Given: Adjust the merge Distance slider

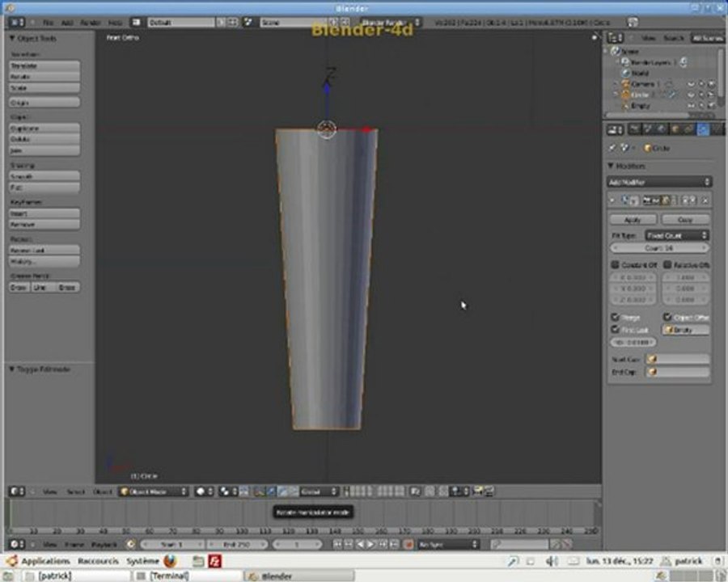Looking at the screenshot, I should point(633,343).
